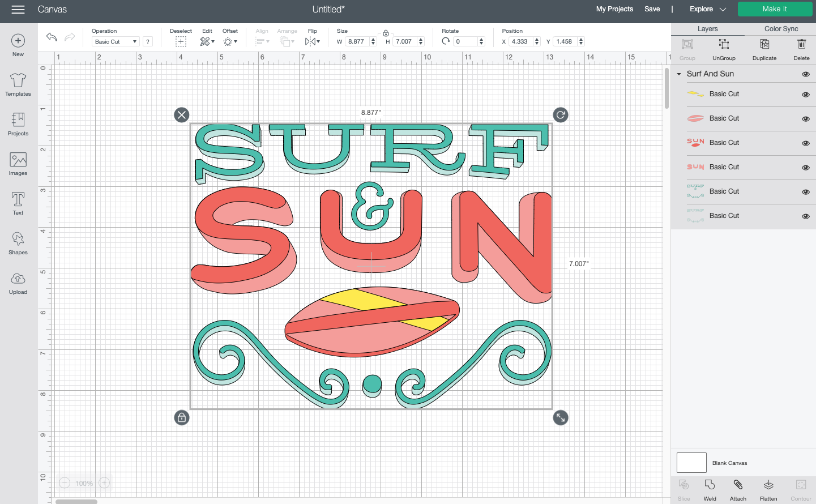Screen dimensions: 816x504
Task: Click the height H input field
Action: coord(405,41)
